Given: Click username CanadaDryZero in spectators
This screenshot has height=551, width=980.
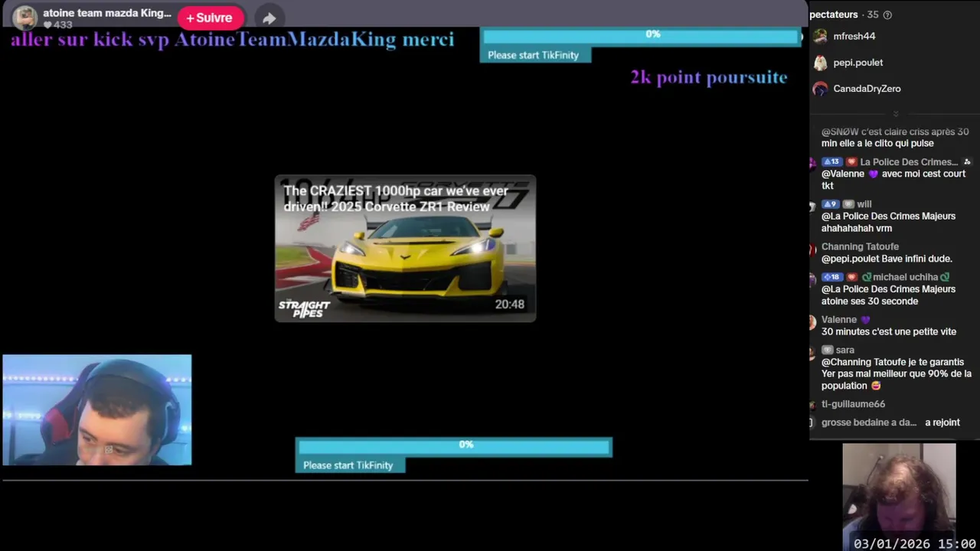Looking at the screenshot, I should (x=867, y=89).
